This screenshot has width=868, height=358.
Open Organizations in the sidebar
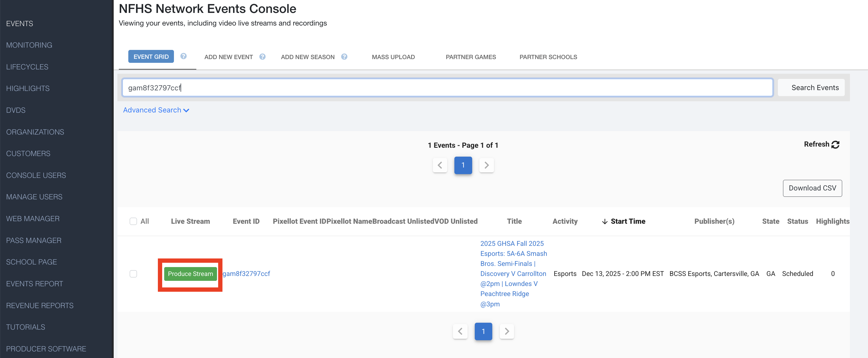(x=35, y=132)
